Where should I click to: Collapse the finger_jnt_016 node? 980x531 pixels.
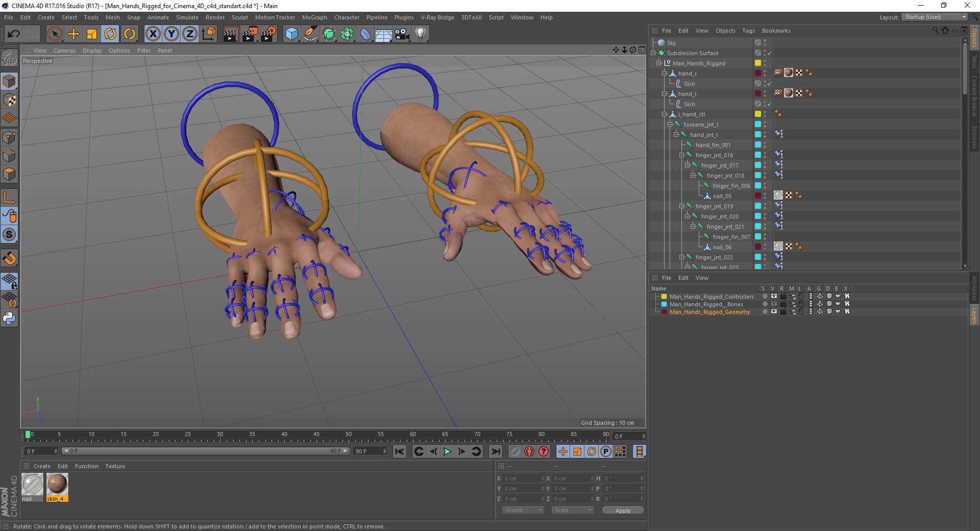(x=681, y=155)
